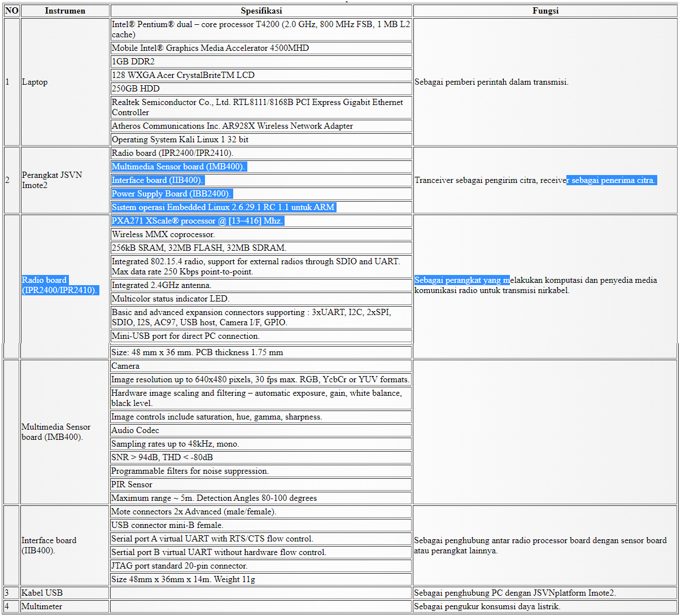Click highlighted Power Supply Board (IBB2400) text
This screenshot has height=616, width=681.
pyautogui.click(x=172, y=194)
